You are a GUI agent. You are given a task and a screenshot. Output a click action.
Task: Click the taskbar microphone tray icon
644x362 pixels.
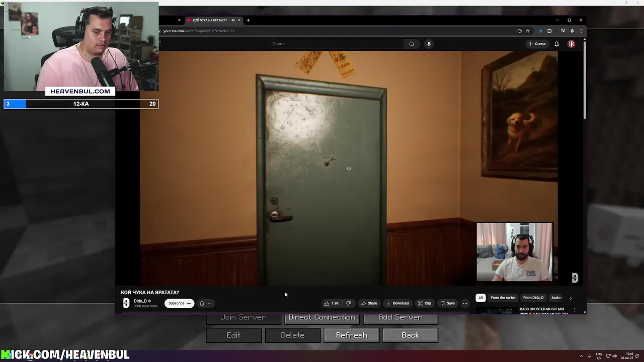[x=590, y=356]
